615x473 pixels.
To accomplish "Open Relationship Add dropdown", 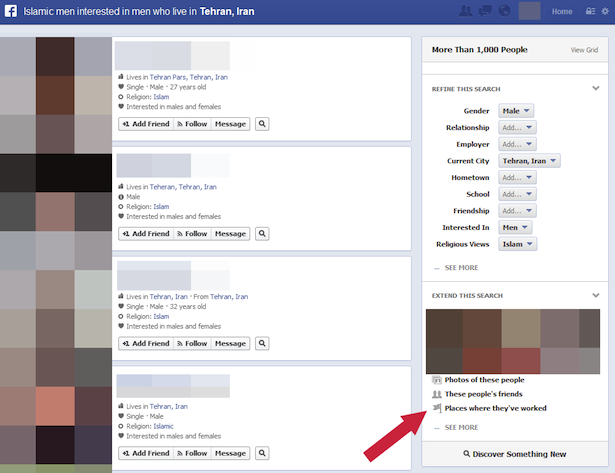I will click(517, 127).
